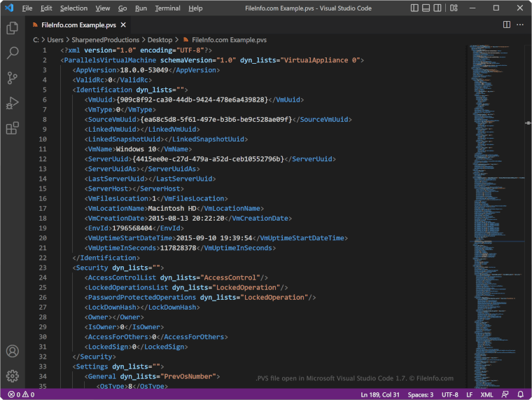Change the XML language mode
Image resolution: width=532 pixels, height=400 pixels.
pyautogui.click(x=486, y=394)
